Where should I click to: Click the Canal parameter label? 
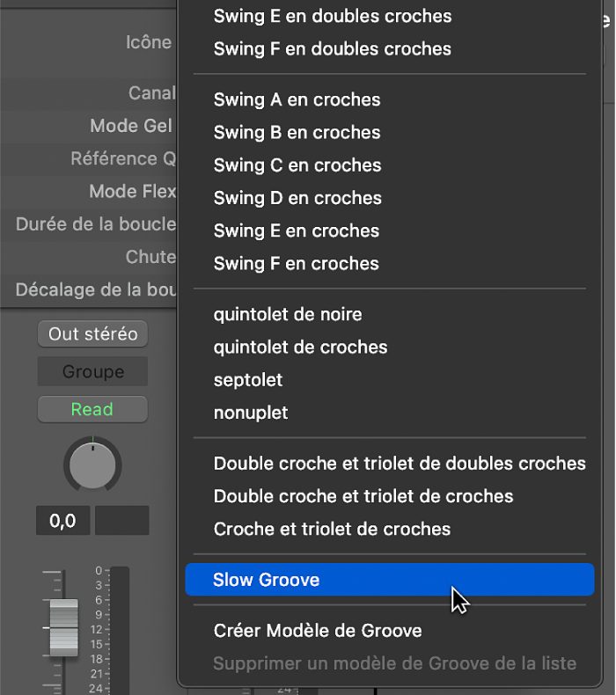[152, 93]
